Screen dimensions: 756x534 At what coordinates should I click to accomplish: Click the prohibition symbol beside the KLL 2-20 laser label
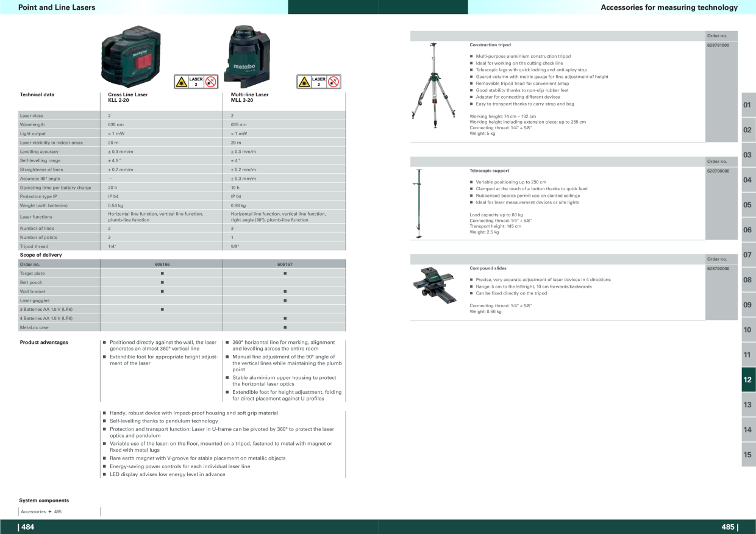pyautogui.click(x=212, y=82)
